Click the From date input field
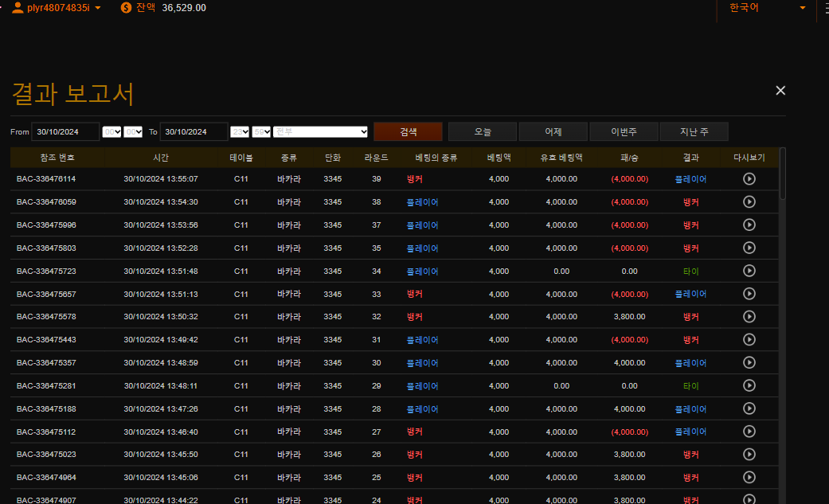 pos(65,131)
